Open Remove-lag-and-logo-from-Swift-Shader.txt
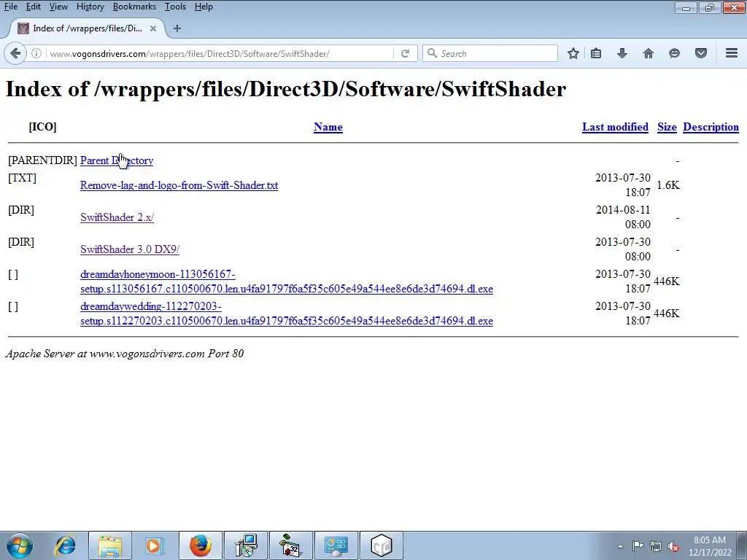Image resolution: width=747 pixels, height=560 pixels. [x=179, y=185]
